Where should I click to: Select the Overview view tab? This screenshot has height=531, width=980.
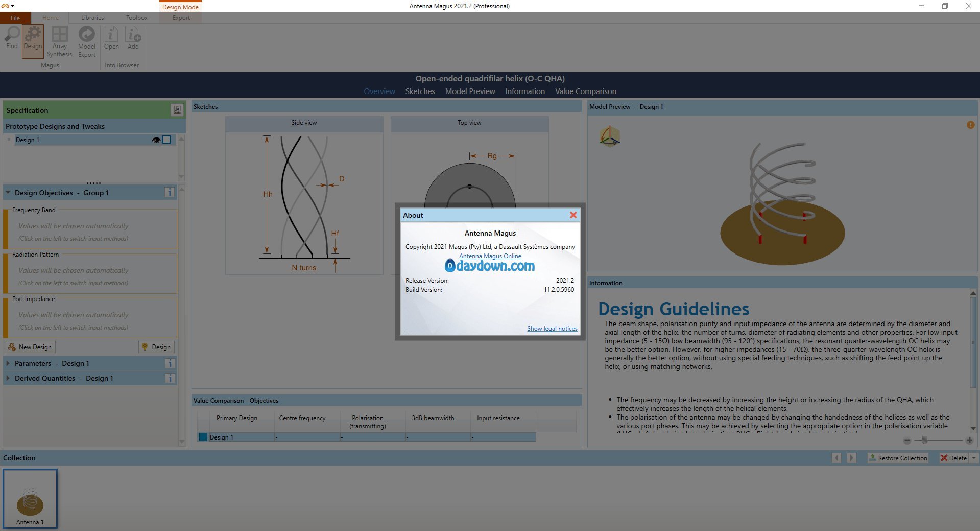click(379, 91)
